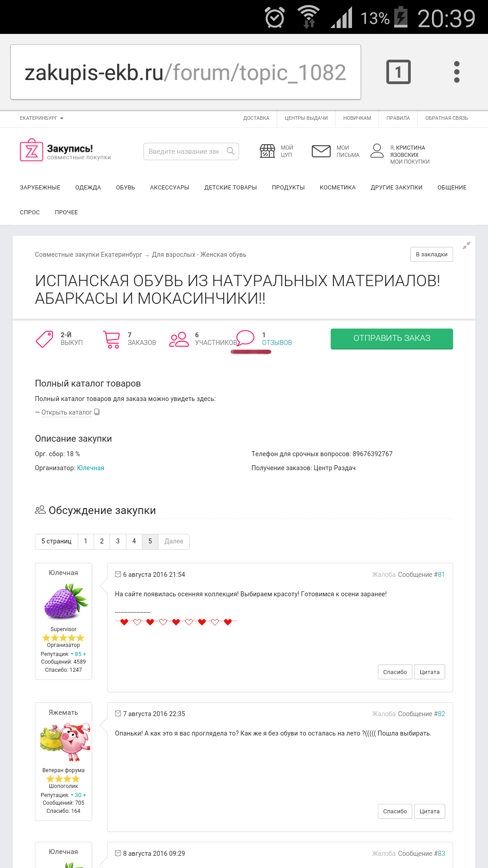Click organizer link Юлечная

pos(90,468)
